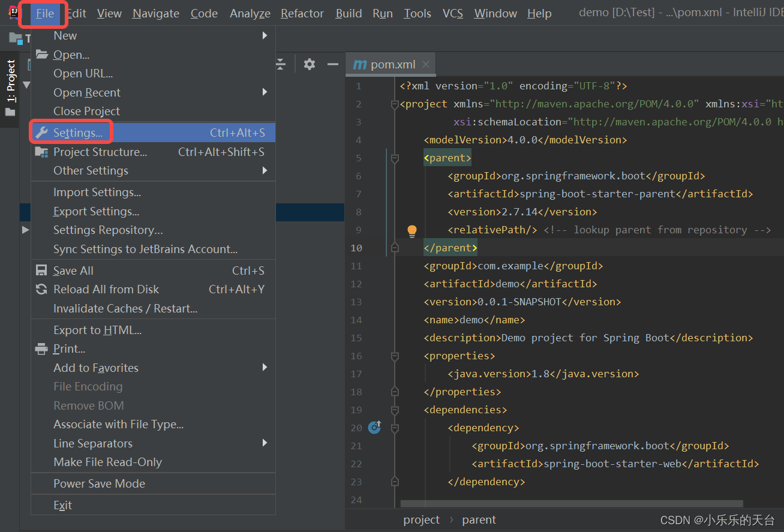Viewport: 784px width, 532px height.
Task: Open Project Structure... menu item
Action: 153,152
